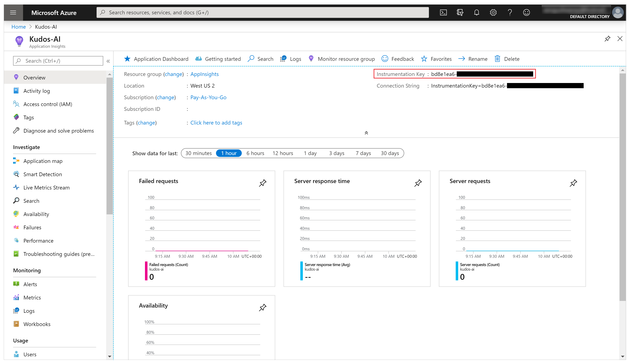Pin the Server response time chart
The height and width of the screenshot is (364, 631).
pos(418,183)
